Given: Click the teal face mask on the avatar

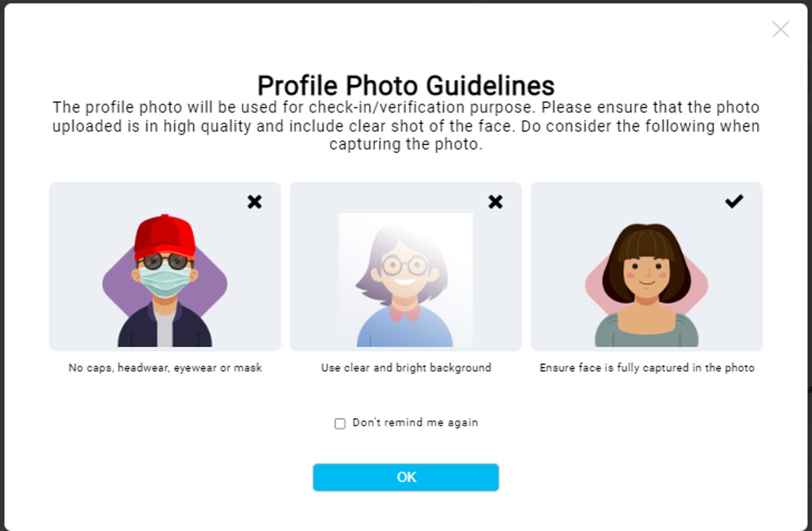Looking at the screenshot, I should pyautogui.click(x=165, y=280).
